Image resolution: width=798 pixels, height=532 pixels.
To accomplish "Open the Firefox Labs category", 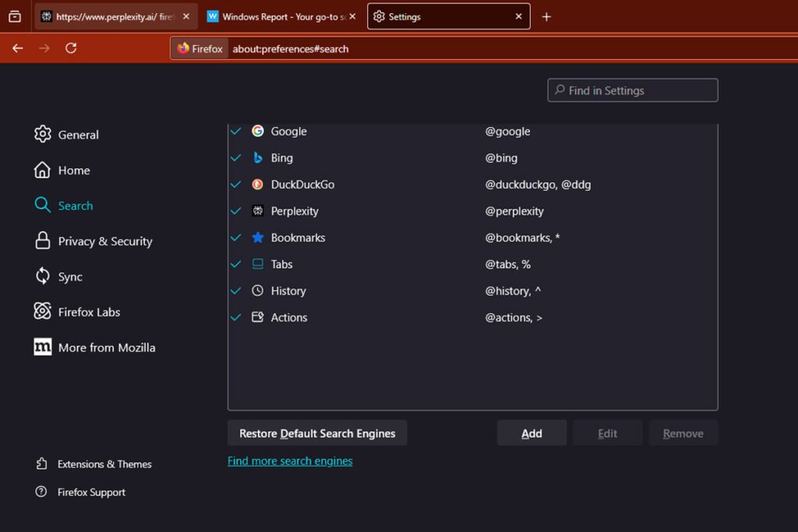I will click(x=77, y=312).
